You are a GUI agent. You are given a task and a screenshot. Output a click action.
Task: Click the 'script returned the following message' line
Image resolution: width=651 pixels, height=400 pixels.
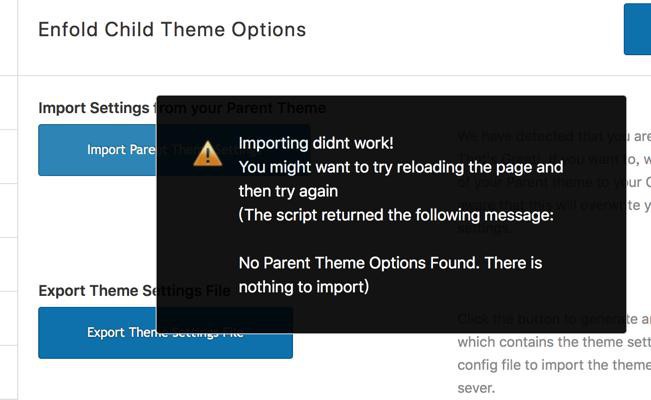(395, 214)
